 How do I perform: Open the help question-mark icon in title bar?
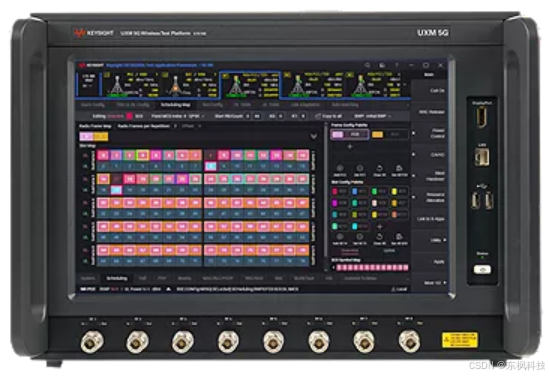click(x=397, y=65)
